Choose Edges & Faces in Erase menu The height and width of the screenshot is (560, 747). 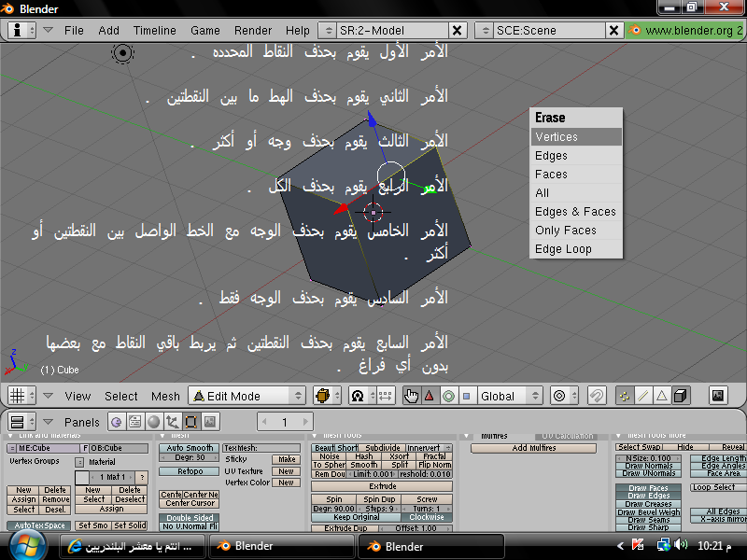point(576,212)
